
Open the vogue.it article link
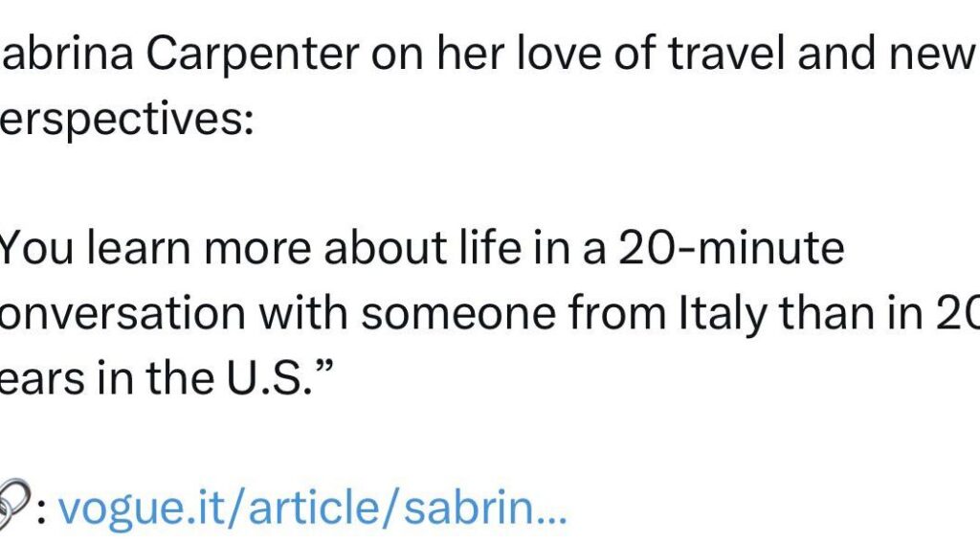tap(313, 509)
